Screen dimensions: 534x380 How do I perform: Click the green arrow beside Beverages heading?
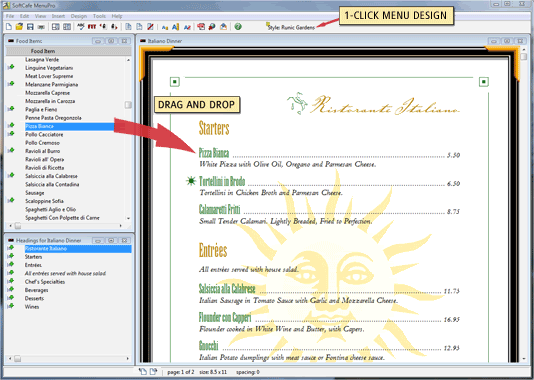[x=11, y=289]
